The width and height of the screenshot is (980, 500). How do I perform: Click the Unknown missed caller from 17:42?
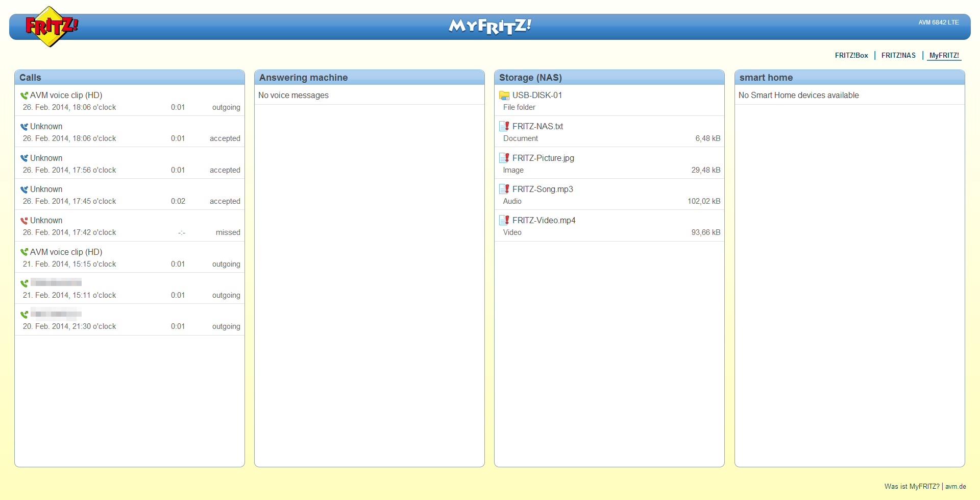point(46,220)
